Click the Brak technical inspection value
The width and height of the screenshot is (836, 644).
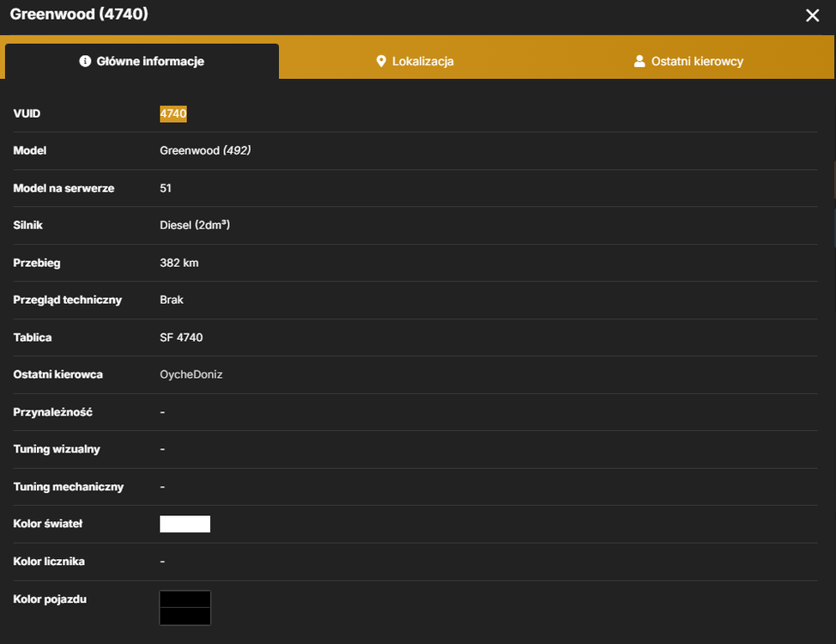[171, 300]
